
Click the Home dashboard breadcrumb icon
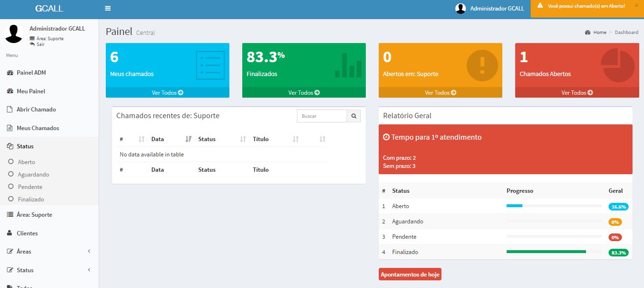[588, 33]
